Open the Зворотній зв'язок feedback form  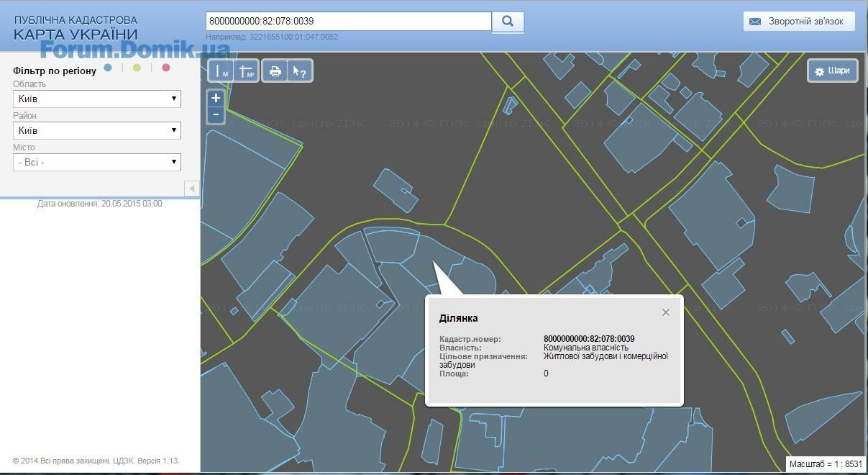pos(798,22)
